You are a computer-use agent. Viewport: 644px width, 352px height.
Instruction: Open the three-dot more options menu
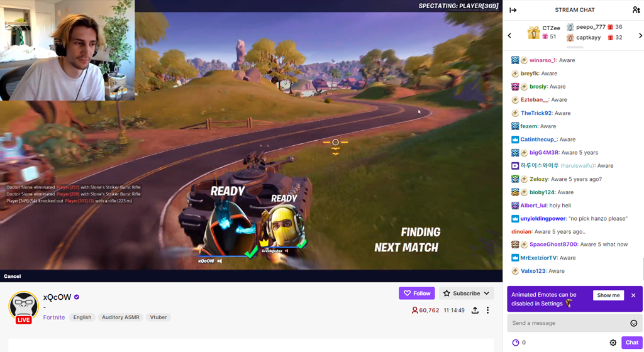(487, 311)
